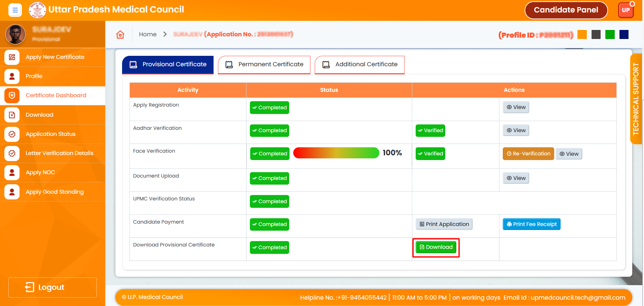Download the provisional certificate
Image resolution: width=644 pixels, height=306 pixels.
[436, 247]
